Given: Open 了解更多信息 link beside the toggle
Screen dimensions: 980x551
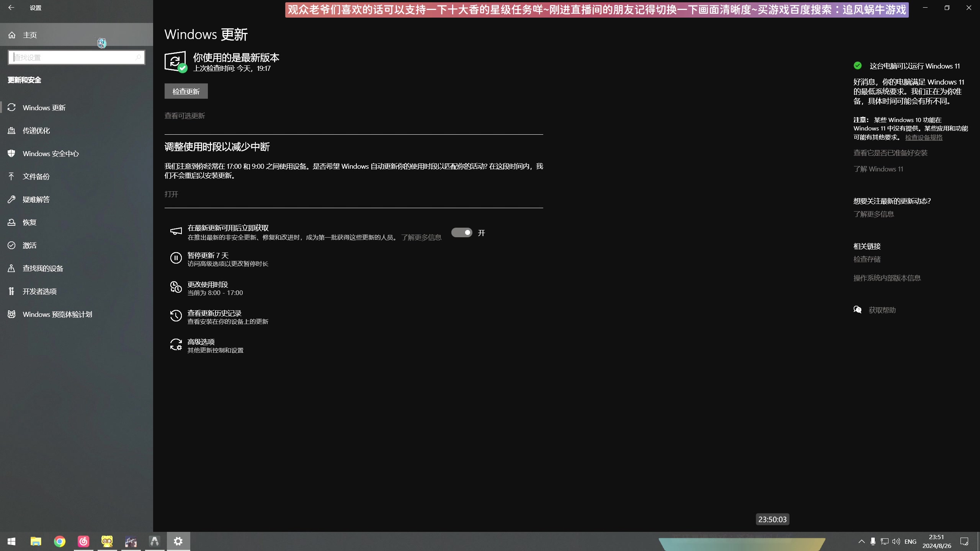Looking at the screenshot, I should (421, 238).
